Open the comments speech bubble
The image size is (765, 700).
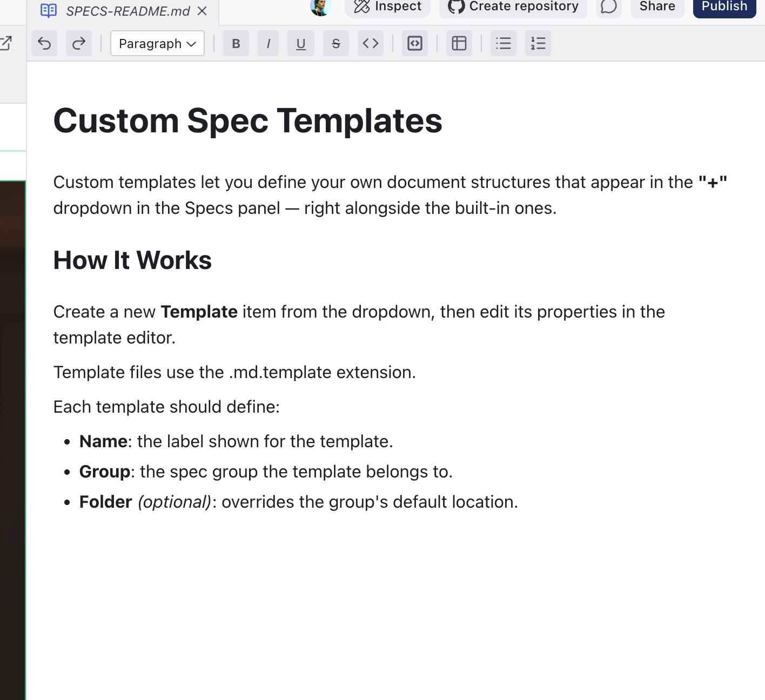(609, 6)
